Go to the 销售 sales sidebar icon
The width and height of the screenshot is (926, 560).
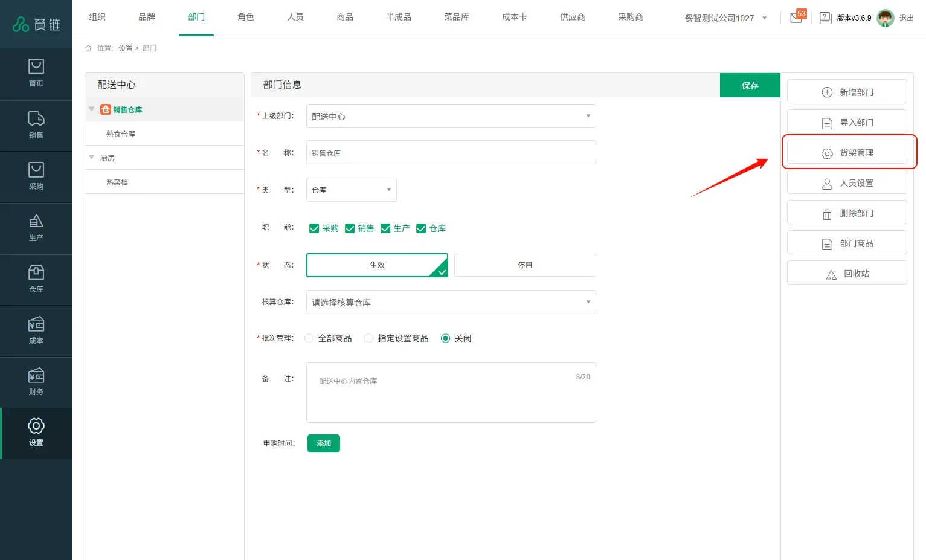click(x=36, y=125)
